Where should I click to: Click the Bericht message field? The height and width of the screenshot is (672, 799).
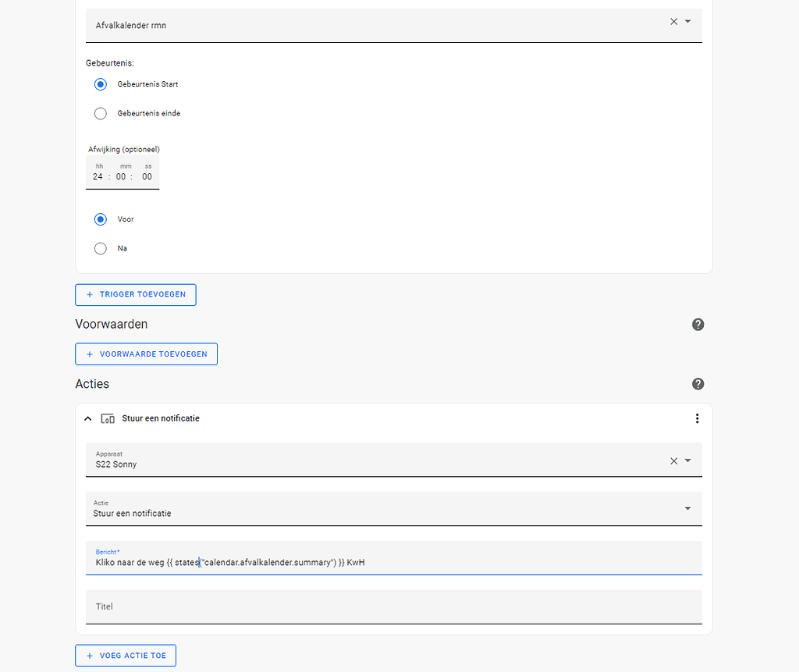click(x=312, y=562)
